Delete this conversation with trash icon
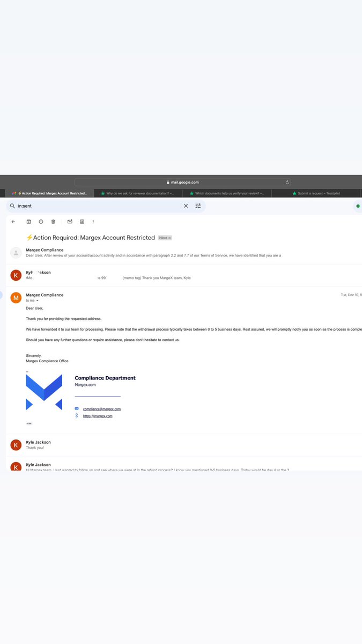This screenshot has width=362, height=644. [53, 222]
